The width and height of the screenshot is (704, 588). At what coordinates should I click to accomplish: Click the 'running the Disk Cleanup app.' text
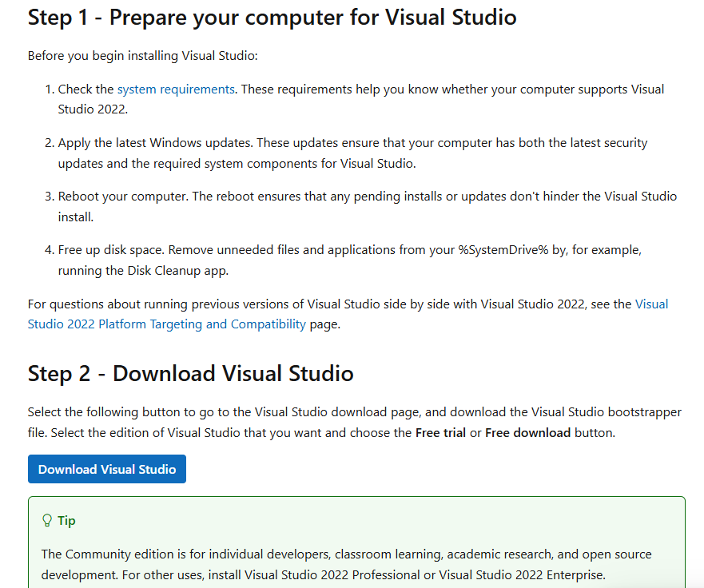click(143, 271)
